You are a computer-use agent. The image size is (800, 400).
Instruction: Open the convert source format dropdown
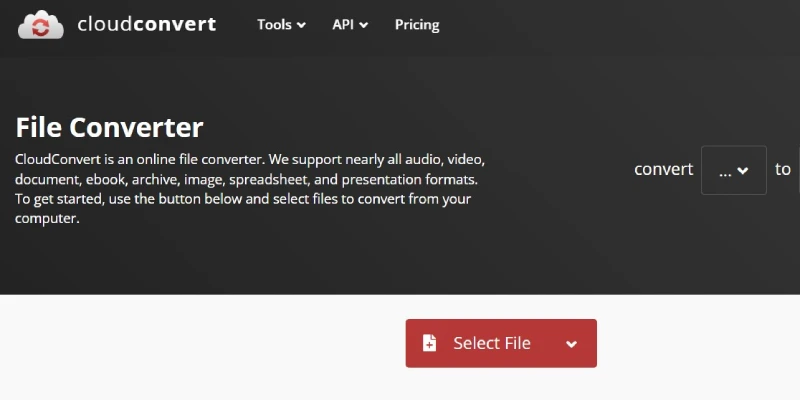point(734,170)
